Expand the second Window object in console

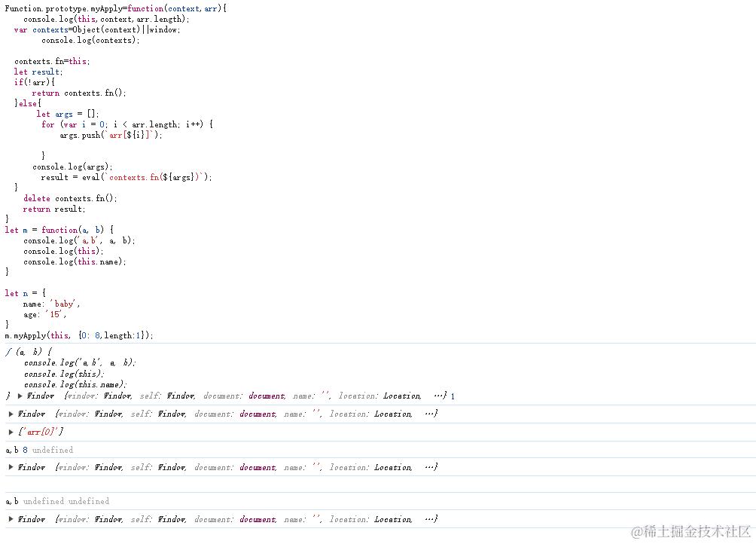pyautogui.click(x=9, y=414)
